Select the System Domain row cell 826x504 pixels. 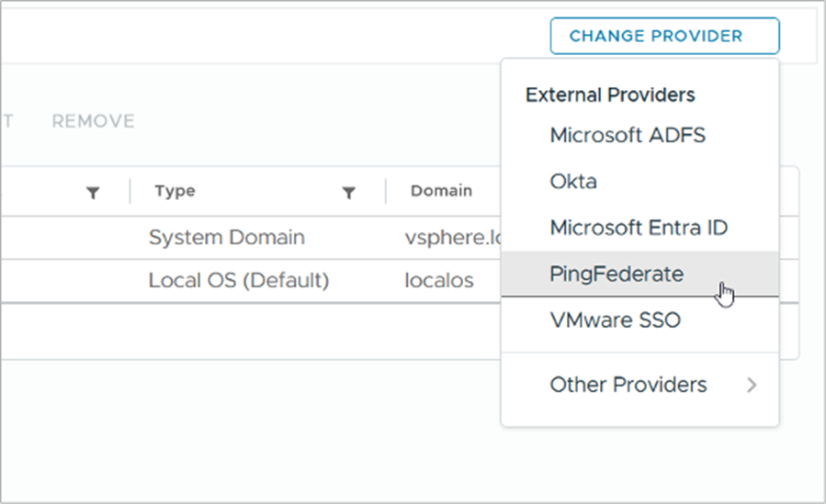click(x=226, y=238)
